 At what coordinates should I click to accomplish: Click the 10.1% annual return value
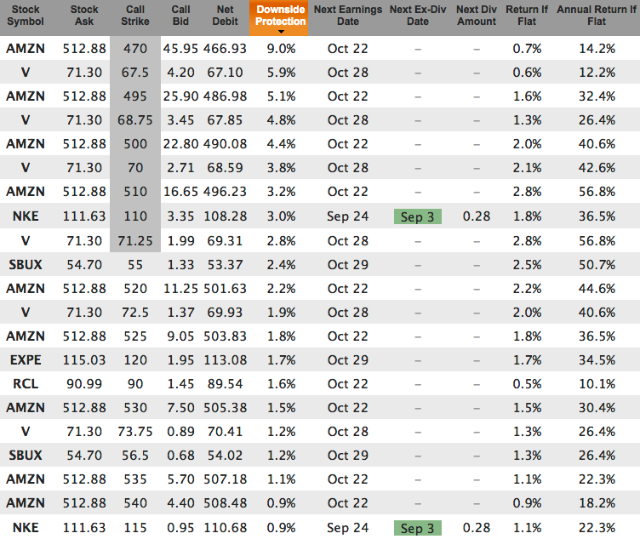597,384
